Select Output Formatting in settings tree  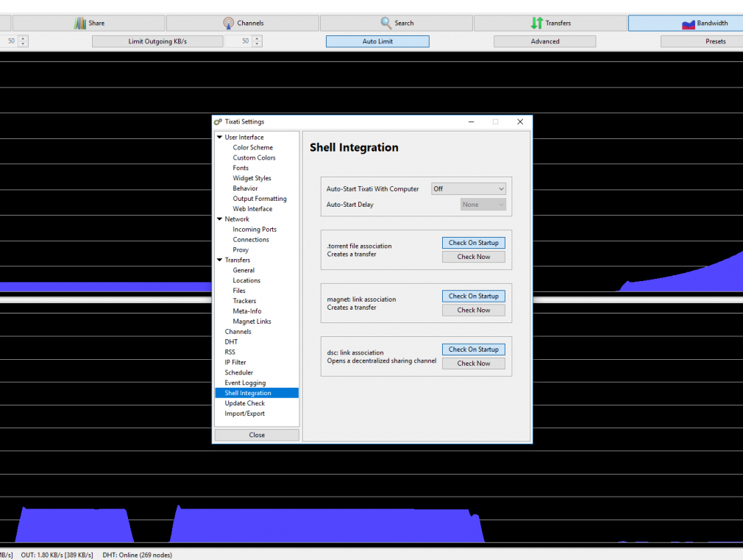click(259, 199)
